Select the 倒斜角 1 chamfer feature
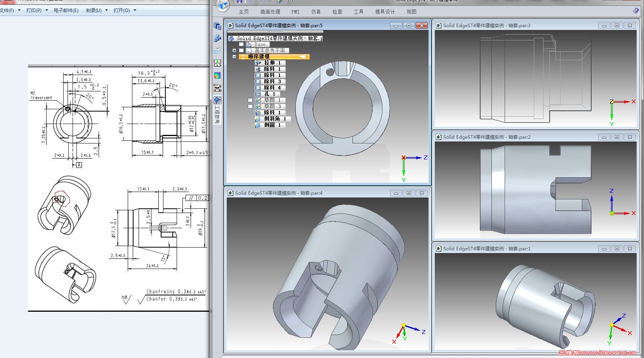 (x=273, y=119)
